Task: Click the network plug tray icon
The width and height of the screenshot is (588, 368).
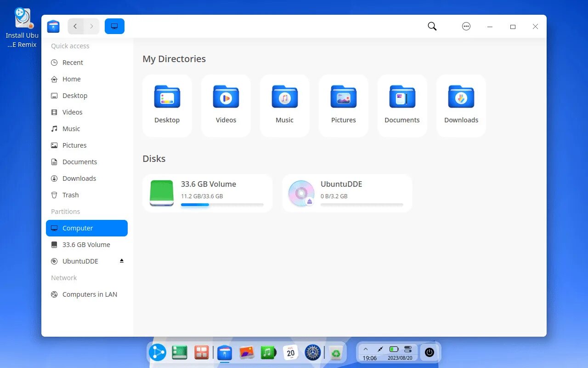Action: (380, 349)
